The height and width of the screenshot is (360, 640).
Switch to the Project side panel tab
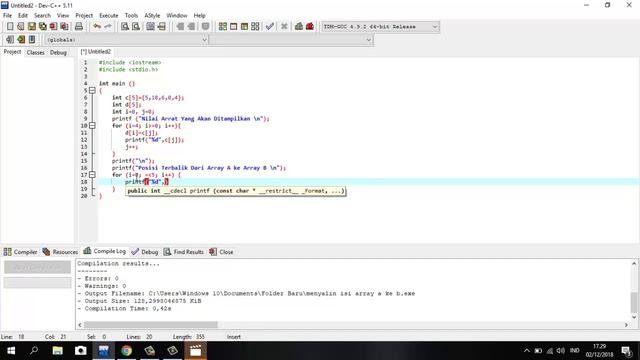[x=12, y=52]
